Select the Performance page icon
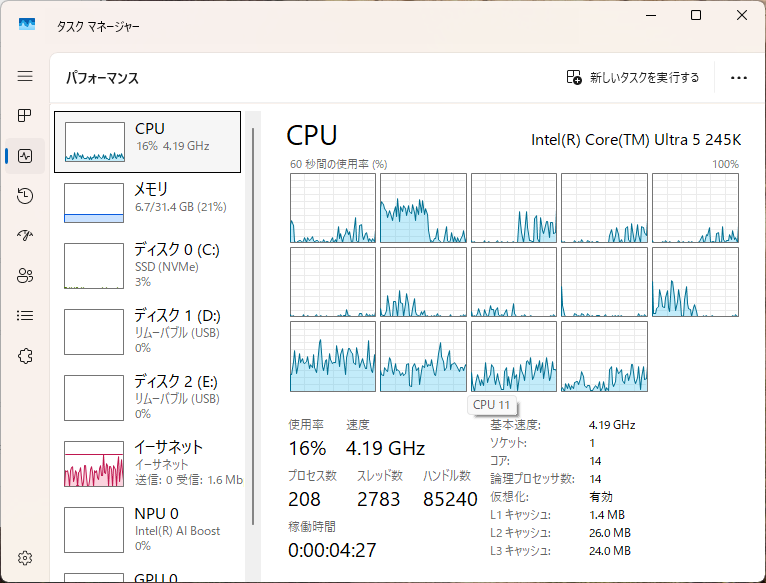Image resolution: width=766 pixels, height=583 pixels. click(x=25, y=156)
